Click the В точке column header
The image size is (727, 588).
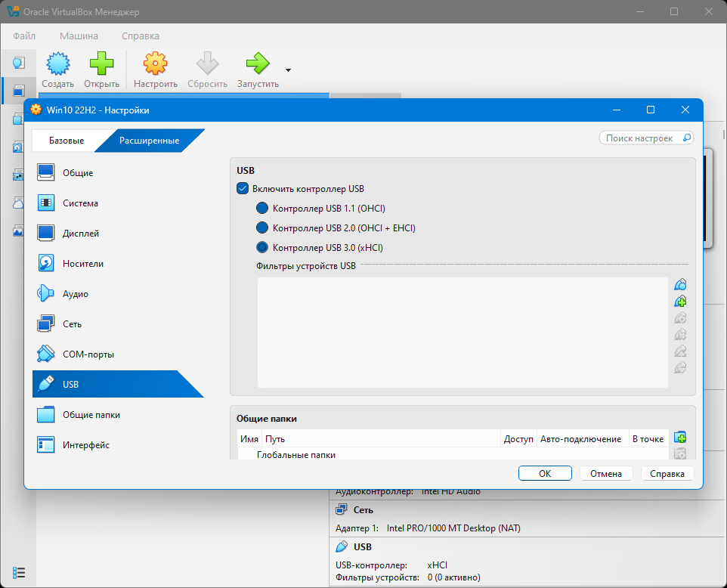(x=648, y=438)
